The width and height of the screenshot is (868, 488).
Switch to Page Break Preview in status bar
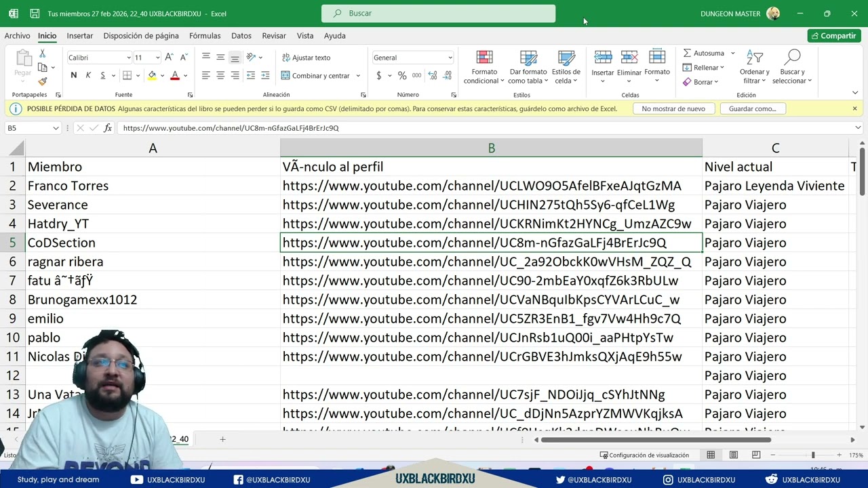pyautogui.click(x=756, y=455)
